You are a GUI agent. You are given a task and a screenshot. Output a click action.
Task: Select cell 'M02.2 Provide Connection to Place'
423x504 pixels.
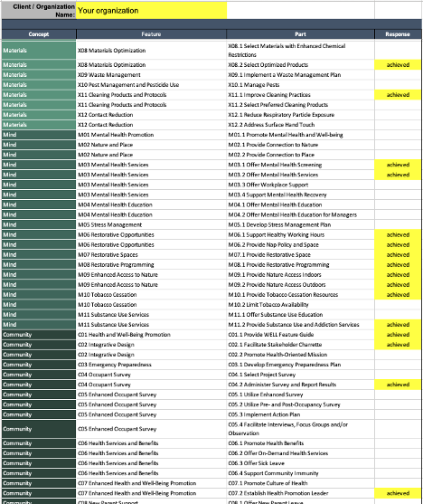tap(301, 155)
